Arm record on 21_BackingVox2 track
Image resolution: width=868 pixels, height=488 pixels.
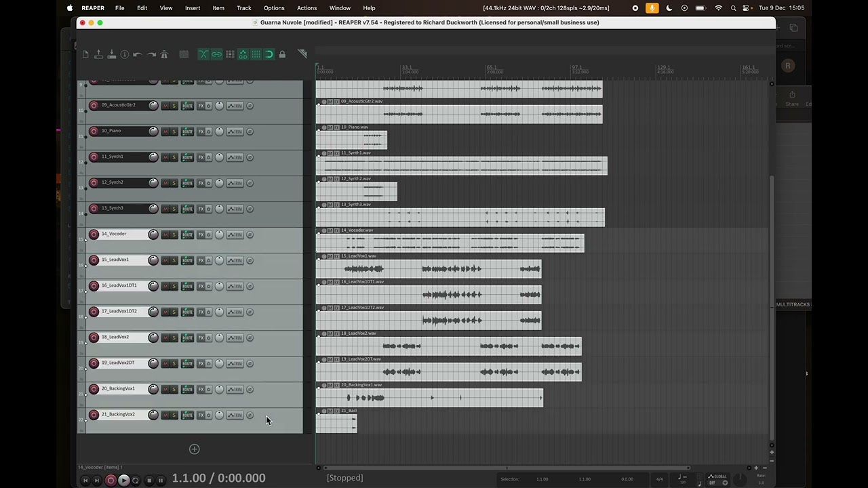(x=94, y=415)
